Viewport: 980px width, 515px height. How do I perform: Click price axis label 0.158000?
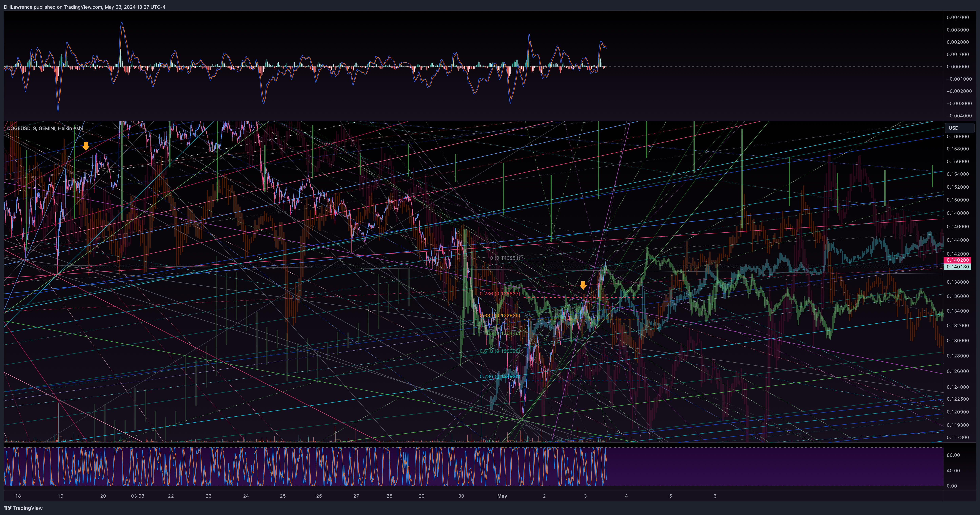point(958,149)
